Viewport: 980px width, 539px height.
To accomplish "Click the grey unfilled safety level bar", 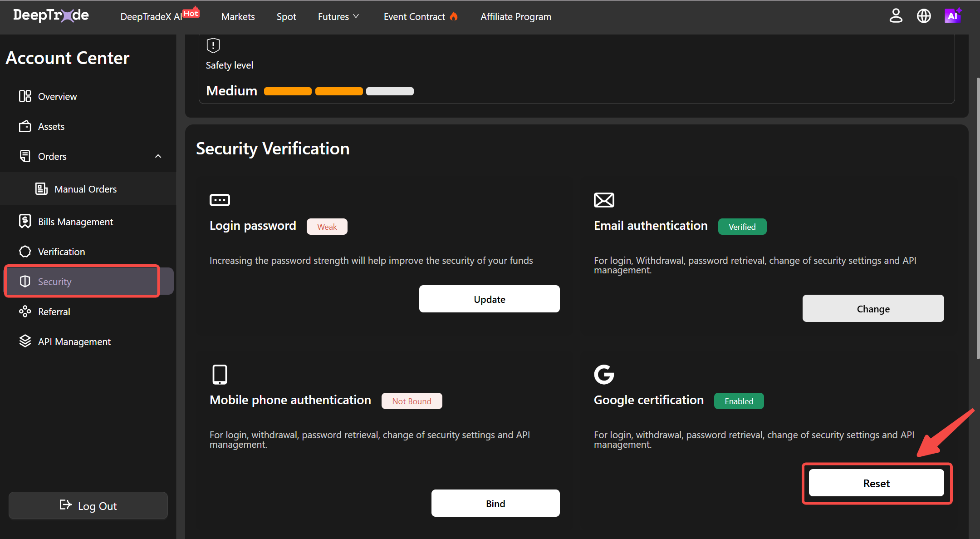I will click(390, 91).
